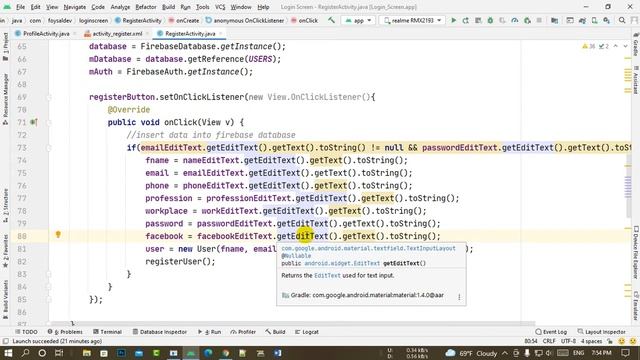640x360 pixels.
Task: Collapse the if block fold at line 73
Action: 49,148
